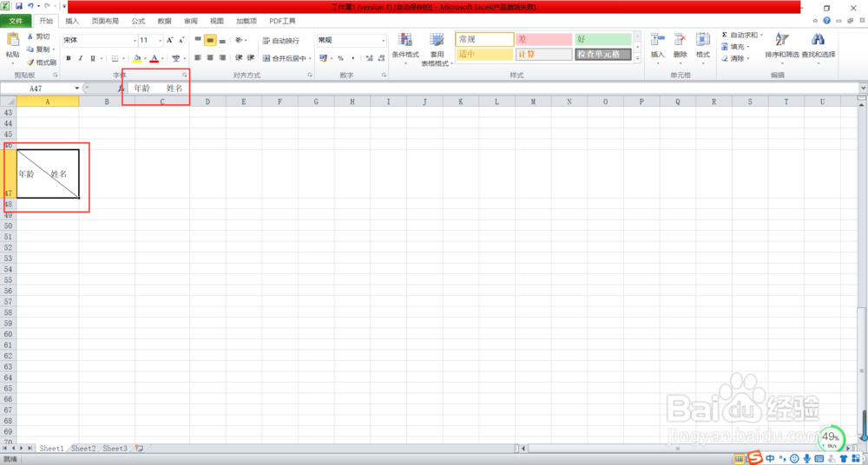868x465 pixels.
Task: Apply percent style (%)
Action: pos(340,58)
